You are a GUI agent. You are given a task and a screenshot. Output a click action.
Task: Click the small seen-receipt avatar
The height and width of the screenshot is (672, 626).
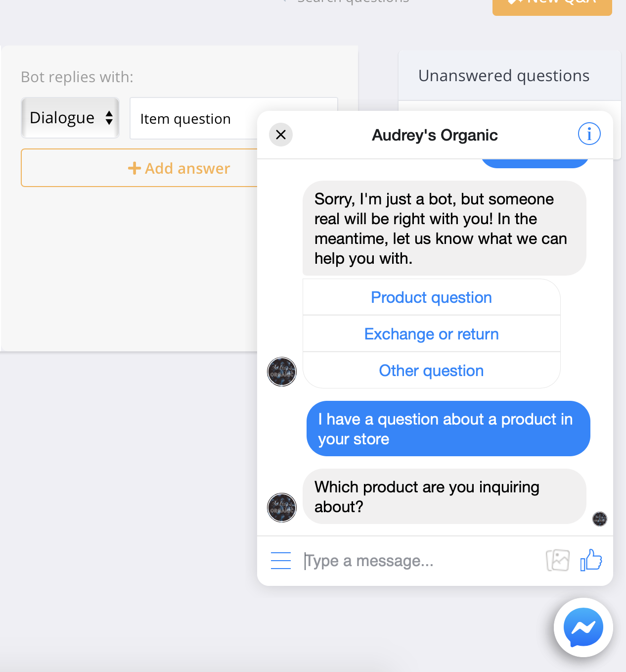600,519
